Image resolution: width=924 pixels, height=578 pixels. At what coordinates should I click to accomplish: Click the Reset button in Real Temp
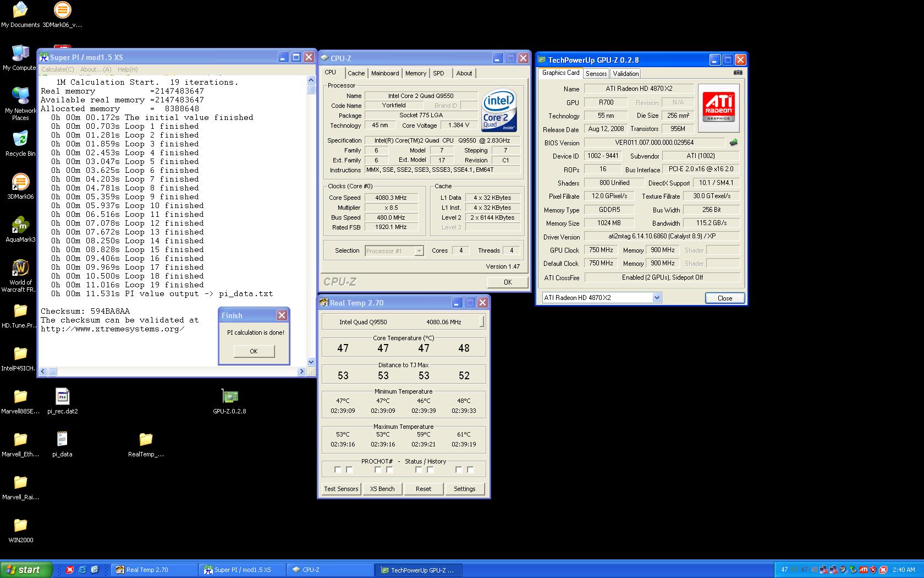(x=424, y=489)
